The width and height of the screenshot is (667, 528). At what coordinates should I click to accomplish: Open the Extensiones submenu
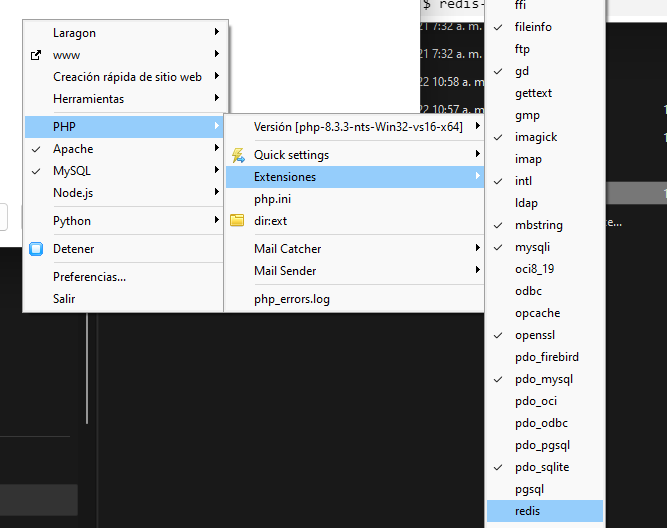355,177
